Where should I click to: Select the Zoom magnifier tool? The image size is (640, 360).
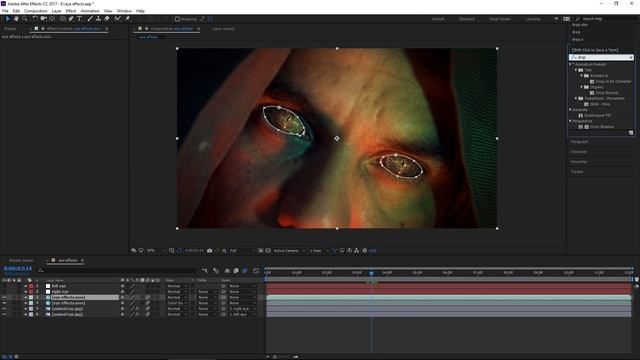[25, 19]
